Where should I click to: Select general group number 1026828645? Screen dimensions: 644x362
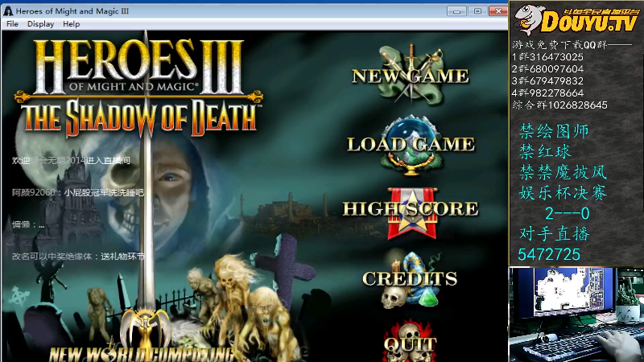pos(578,105)
